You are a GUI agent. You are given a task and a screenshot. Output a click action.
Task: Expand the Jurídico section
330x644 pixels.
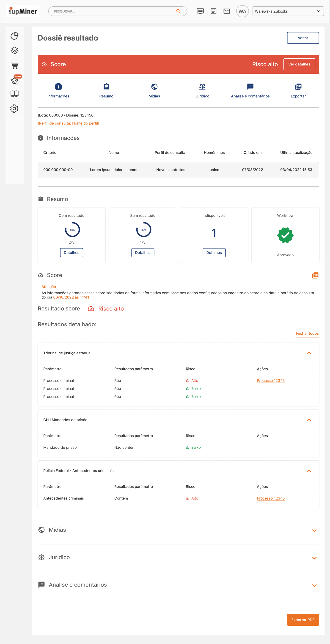click(x=314, y=558)
